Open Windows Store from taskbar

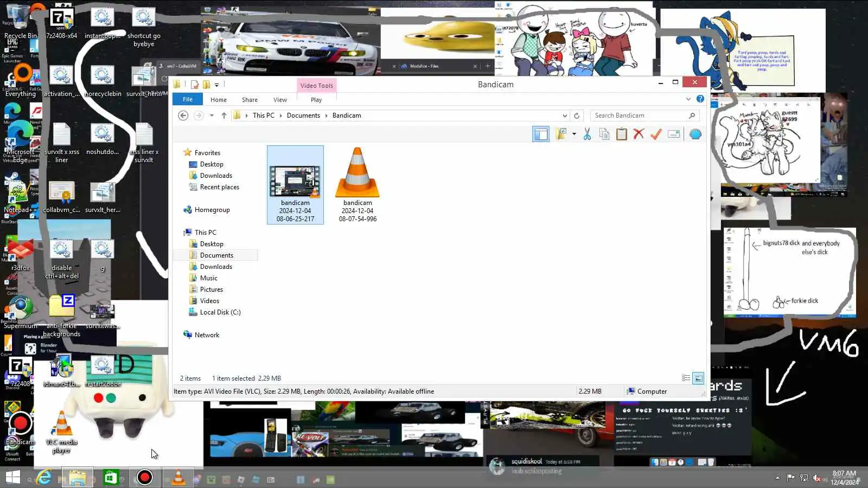coord(111,477)
